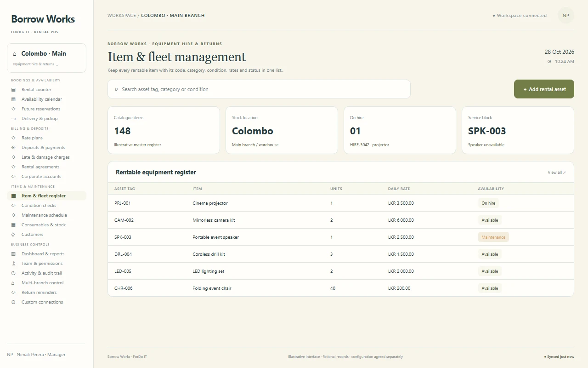Viewport: 588px width, 368px height.
Task: Click the Activity & audit trail clock icon
Action: coord(13,273)
